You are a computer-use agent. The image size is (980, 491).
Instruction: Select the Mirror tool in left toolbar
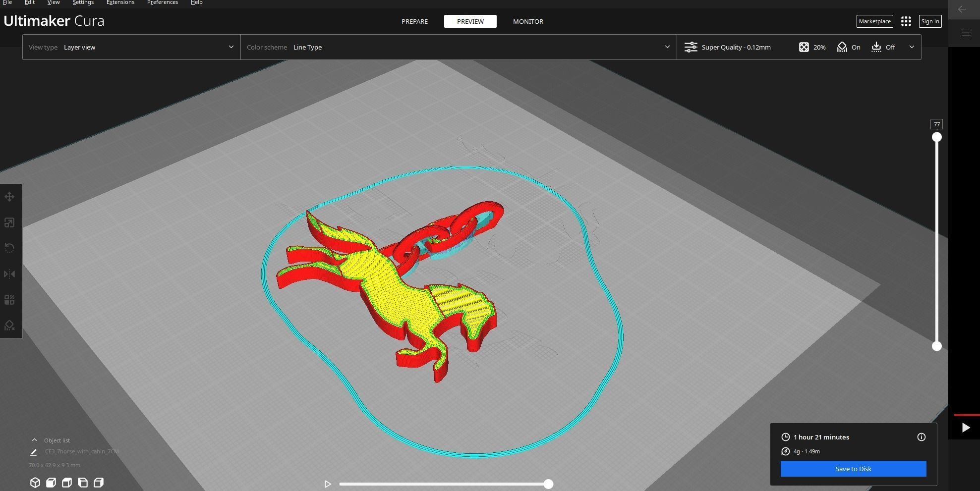[x=9, y=274]
